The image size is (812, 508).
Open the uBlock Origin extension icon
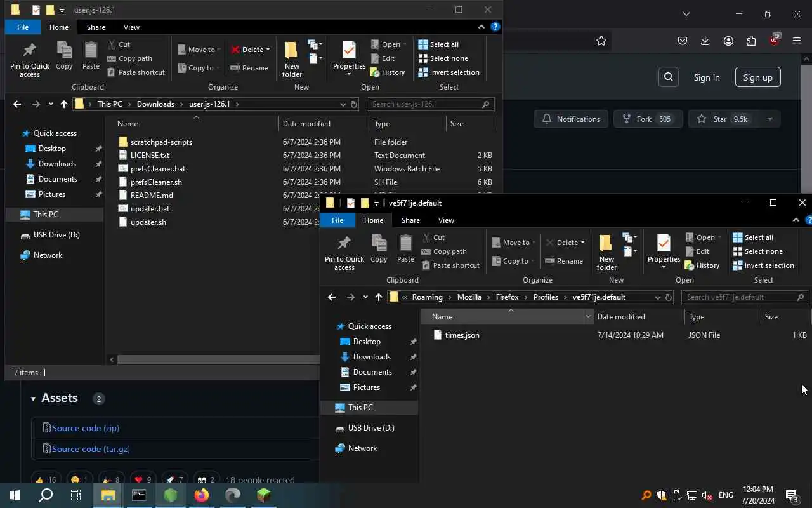pyautogui.click(x=774, y=39)
